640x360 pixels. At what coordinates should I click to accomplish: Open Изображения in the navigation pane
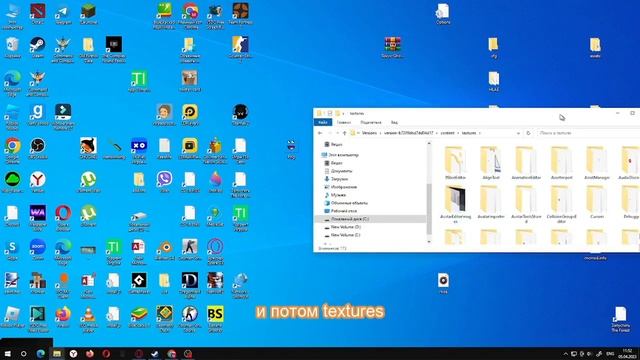click(x=340, y=187)
